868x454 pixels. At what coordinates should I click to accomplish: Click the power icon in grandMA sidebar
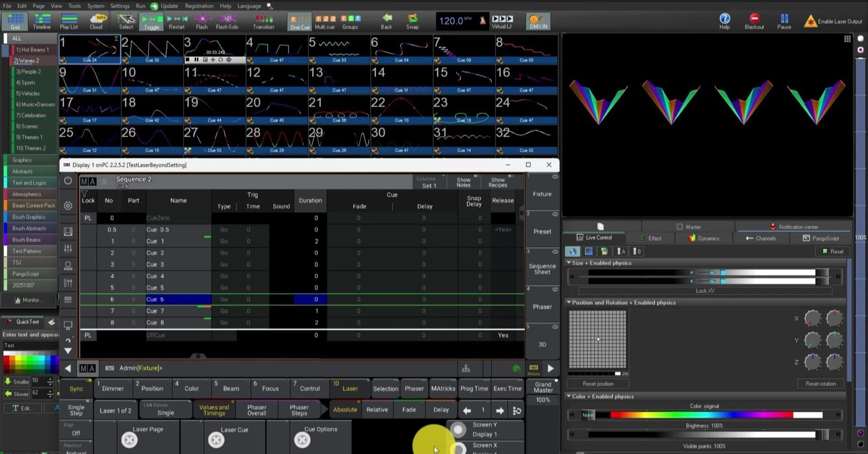pyautogui.click(x=68, y=180)
